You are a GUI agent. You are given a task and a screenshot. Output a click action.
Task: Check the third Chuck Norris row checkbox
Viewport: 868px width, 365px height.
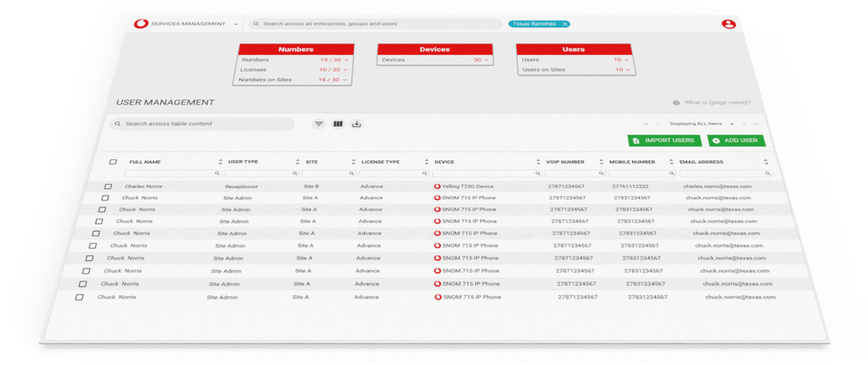99,221
